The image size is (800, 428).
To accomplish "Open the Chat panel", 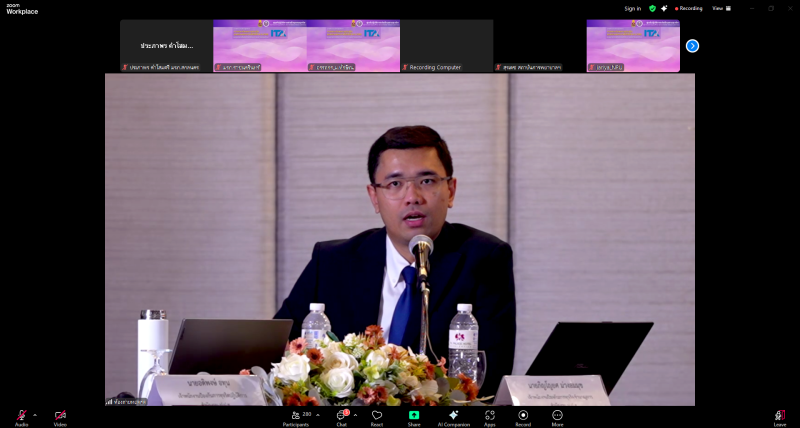I will pyautogui.click(x=341, y=415).
